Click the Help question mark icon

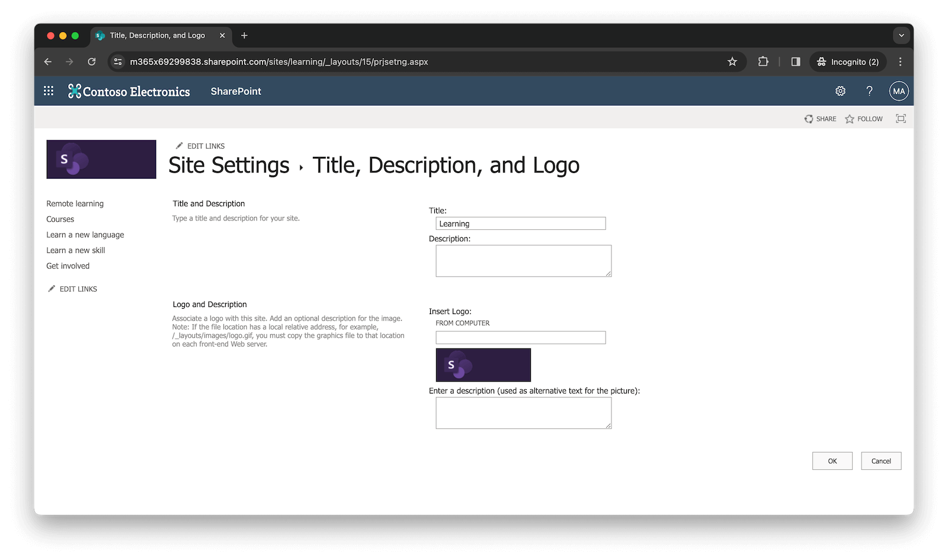tap(869, 91)
